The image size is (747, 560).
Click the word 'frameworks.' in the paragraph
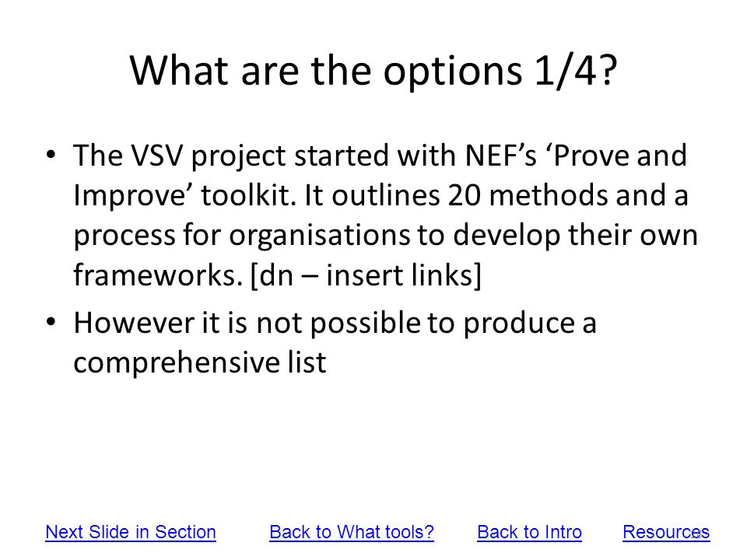158,275
